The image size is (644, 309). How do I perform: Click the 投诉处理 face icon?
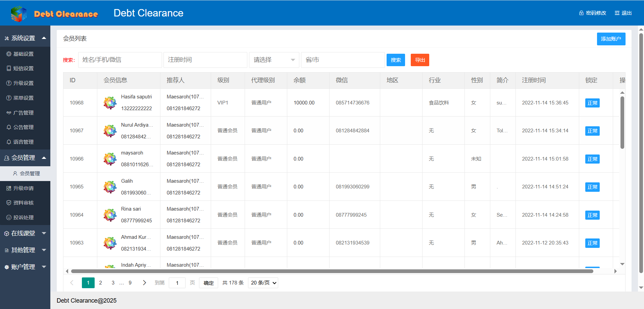point(9,218)
